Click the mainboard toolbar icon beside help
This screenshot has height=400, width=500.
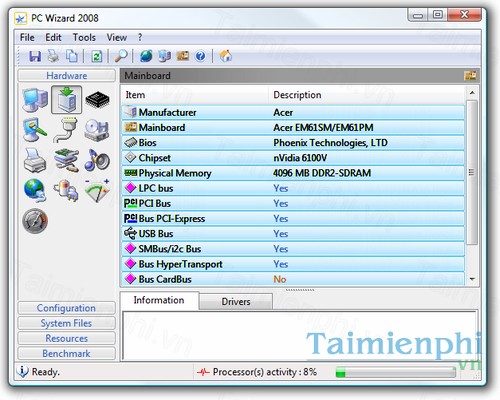[182, 56]
